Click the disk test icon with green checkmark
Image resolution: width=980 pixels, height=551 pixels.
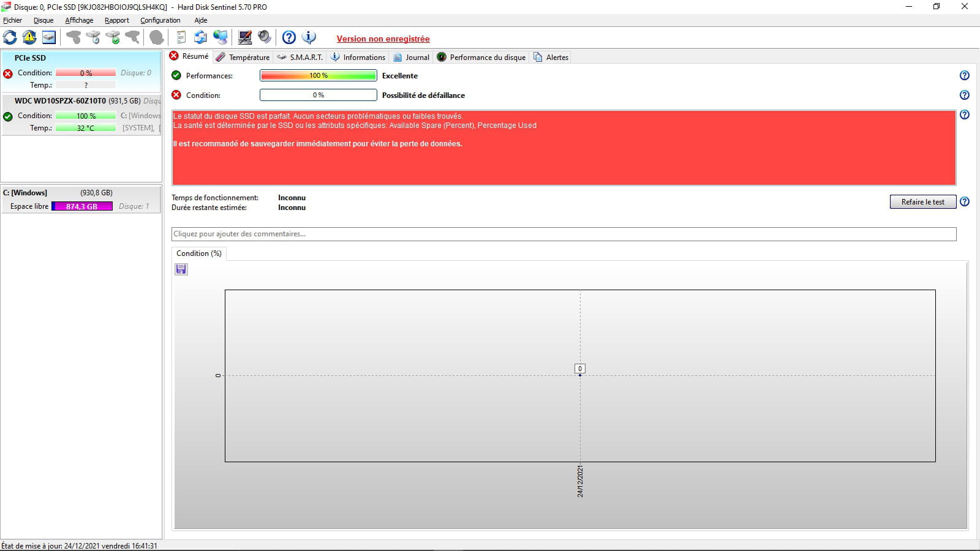(113, 37)
